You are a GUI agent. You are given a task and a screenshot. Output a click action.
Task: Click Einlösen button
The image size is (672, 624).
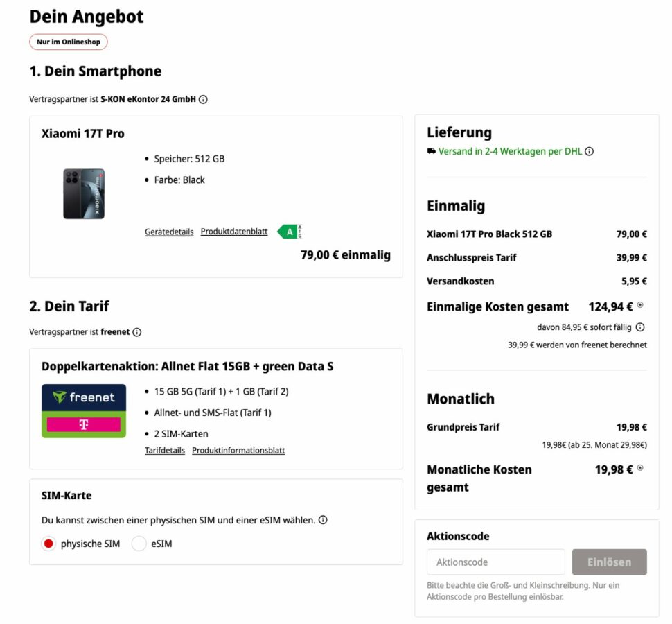(x=609, y=562)
